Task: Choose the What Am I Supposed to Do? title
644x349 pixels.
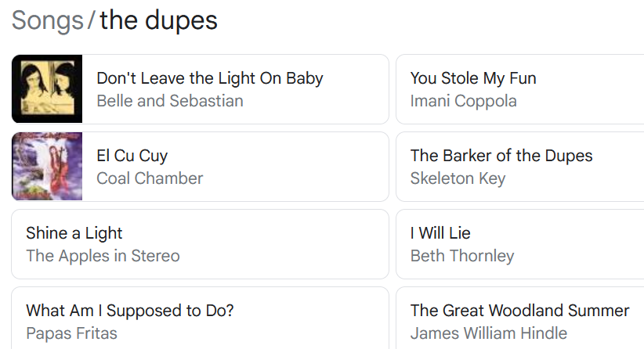Action: tap(129, 311)
